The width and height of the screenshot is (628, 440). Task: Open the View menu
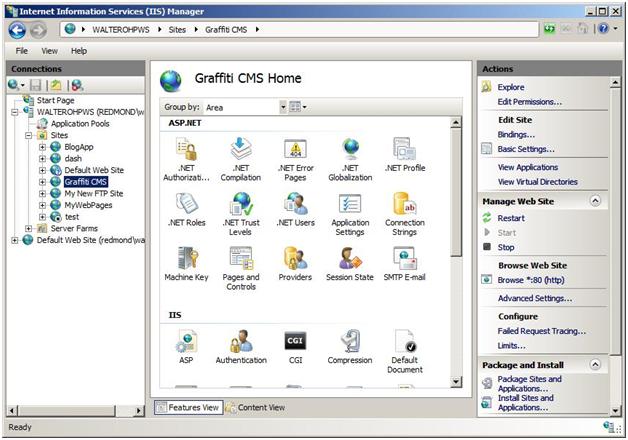point(49,51)
